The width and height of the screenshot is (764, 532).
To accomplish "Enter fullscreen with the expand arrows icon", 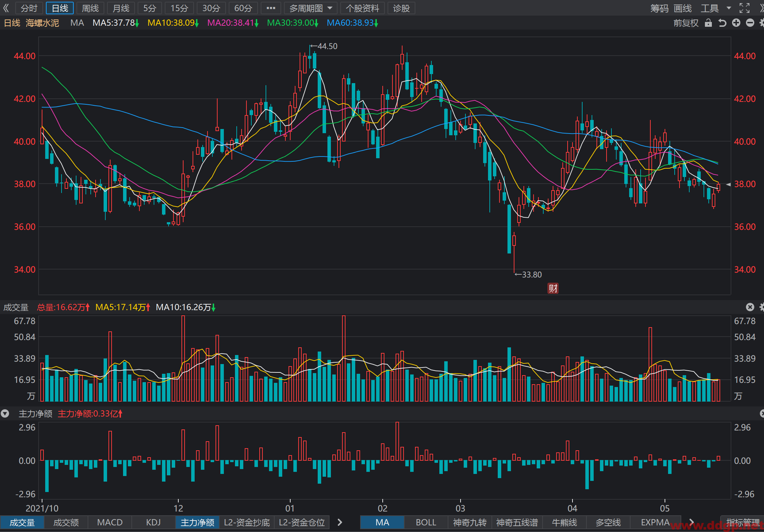I will (x=745, y=8).
